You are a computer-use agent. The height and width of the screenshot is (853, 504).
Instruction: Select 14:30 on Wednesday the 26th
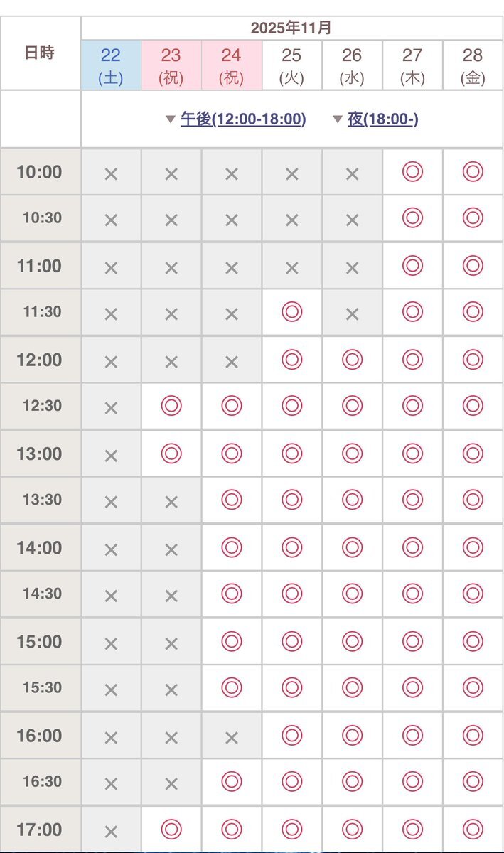(x=352, y=594)
